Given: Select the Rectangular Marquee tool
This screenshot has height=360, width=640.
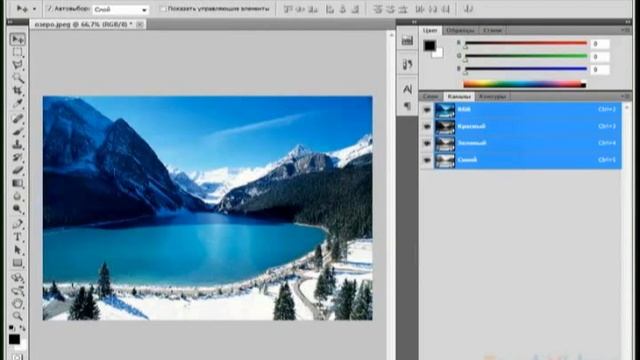Looking at the screenshot, I should click(x=18, y=52).
